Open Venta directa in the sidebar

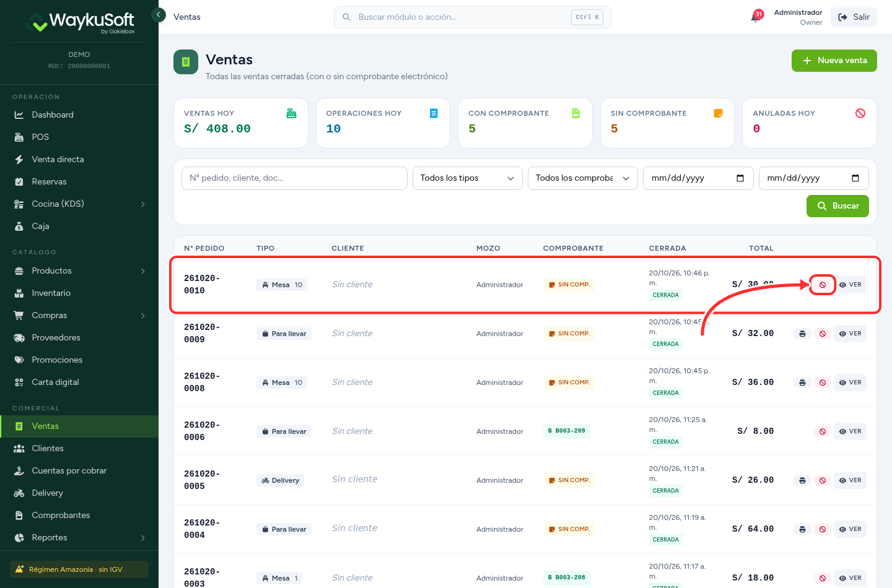coord(79,160)
